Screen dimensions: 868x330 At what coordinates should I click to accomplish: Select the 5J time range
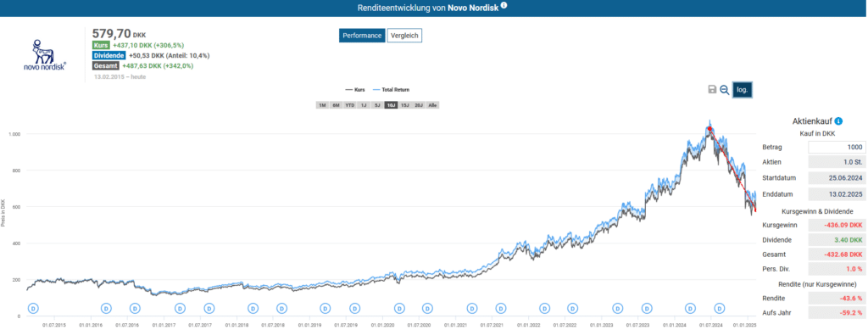pyautogui.click(x=377, y=105)
